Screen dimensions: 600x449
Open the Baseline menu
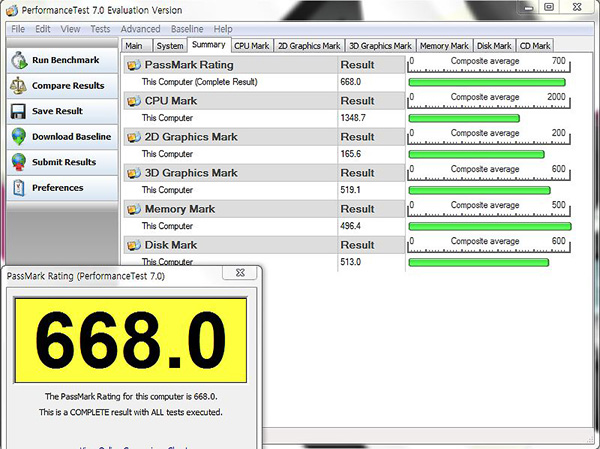[187, 29]
